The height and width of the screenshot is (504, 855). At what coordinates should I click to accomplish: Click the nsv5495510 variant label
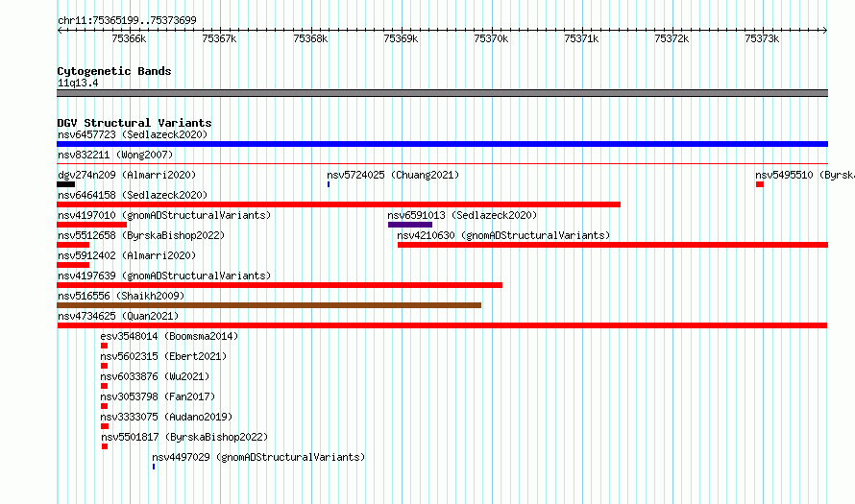[805, 175]
